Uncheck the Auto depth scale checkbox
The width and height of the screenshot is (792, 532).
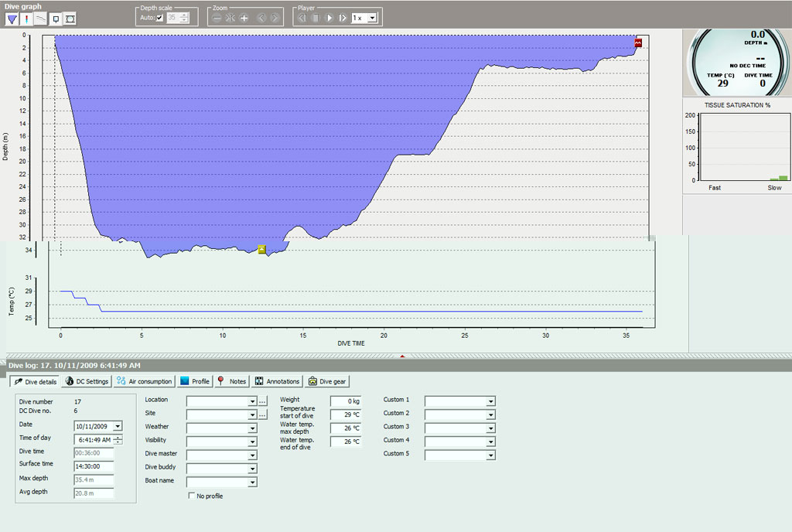(x=160, y=18)
